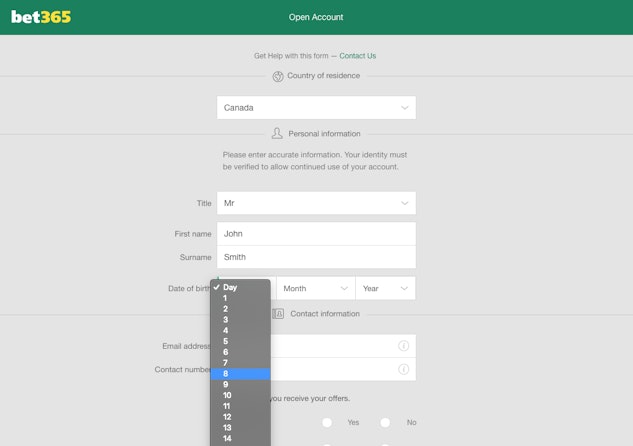This screenshot has width=633, height=446.
Task: Click the info icon in Email address field
Action: click(403, 346)
